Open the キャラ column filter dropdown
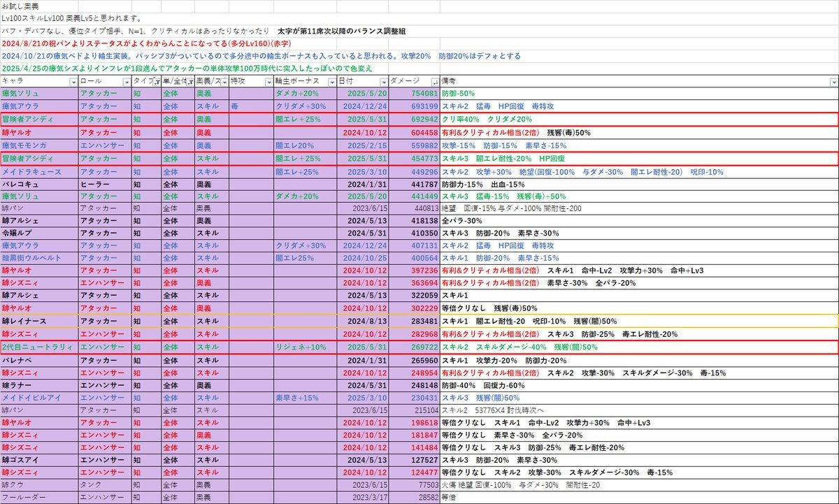Screen dimensions: 839x504 tap(73, 81)
